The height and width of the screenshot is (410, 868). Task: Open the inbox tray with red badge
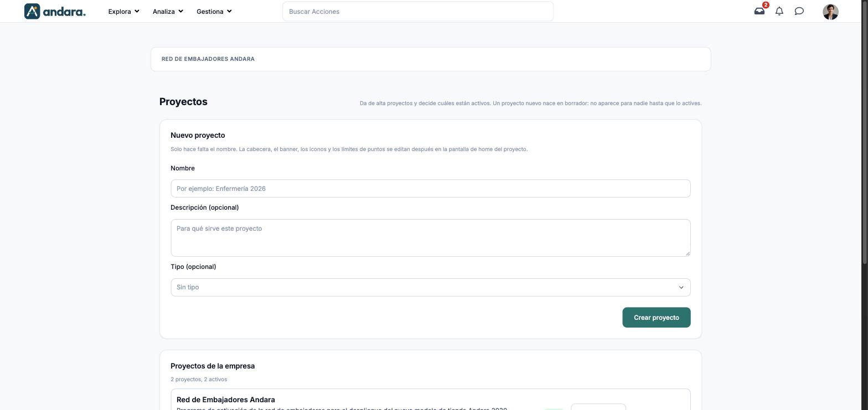pos(759,11)
